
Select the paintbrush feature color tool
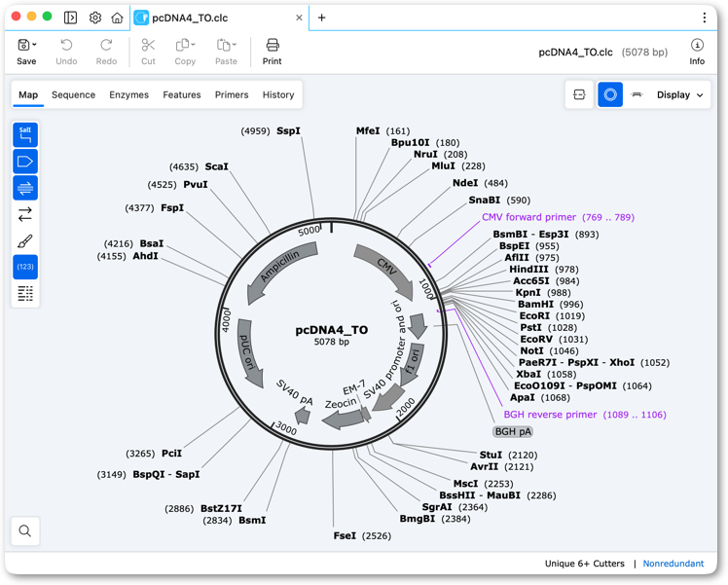(25, 241)
